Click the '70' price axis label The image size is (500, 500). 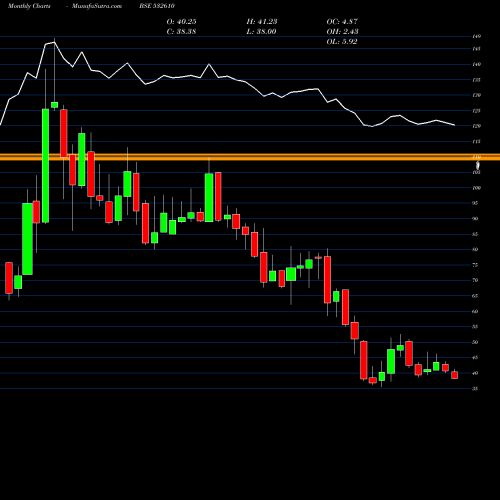475,280
